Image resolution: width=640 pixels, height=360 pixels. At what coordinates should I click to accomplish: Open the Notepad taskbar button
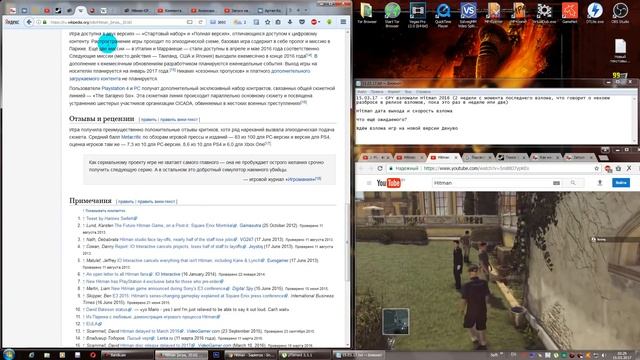(359, 355)
